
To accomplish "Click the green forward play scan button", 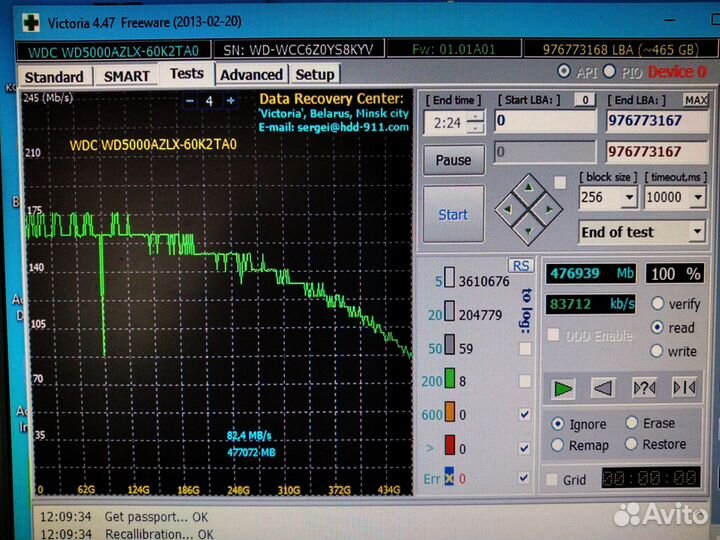I will click(562, 389).
